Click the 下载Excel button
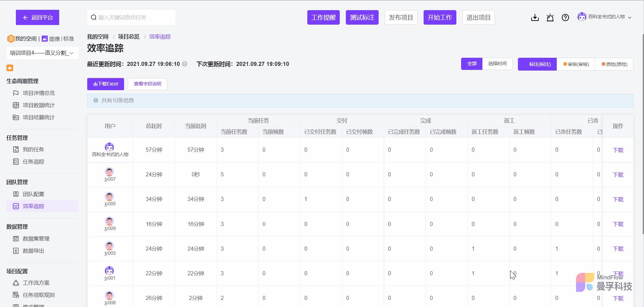Viewport: 644px width, 307px height. tap(105, 84)
